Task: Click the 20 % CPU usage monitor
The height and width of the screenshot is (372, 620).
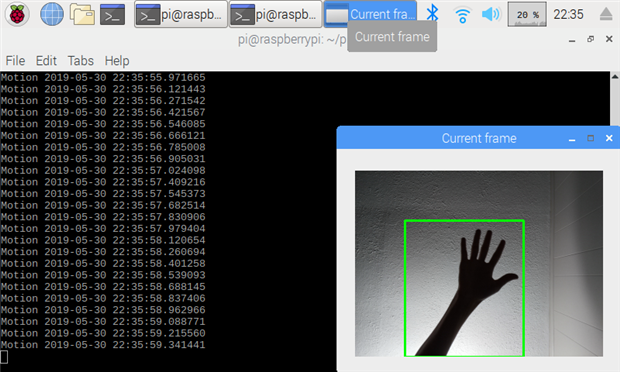Action: [527, 14]
